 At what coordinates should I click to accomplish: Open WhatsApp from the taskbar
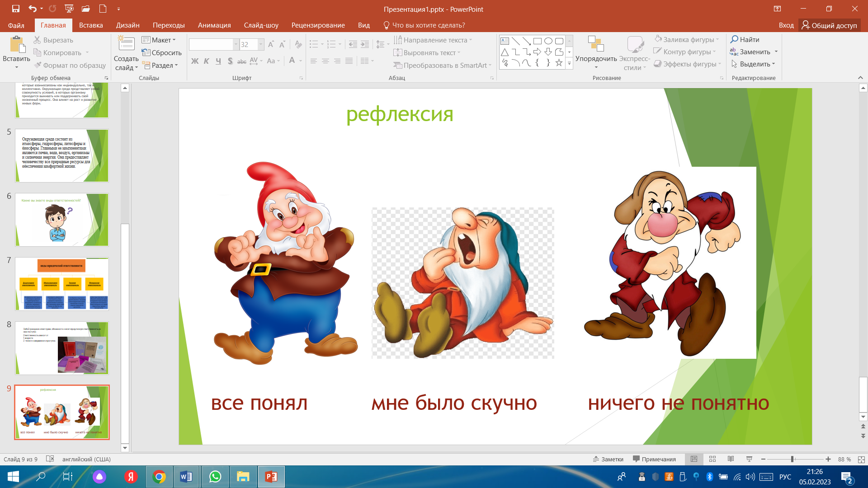[x=215, y=477]
